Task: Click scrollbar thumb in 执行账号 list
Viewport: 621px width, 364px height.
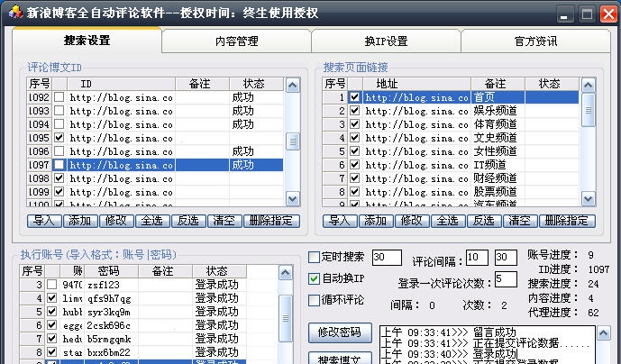Action: [286, 318]
